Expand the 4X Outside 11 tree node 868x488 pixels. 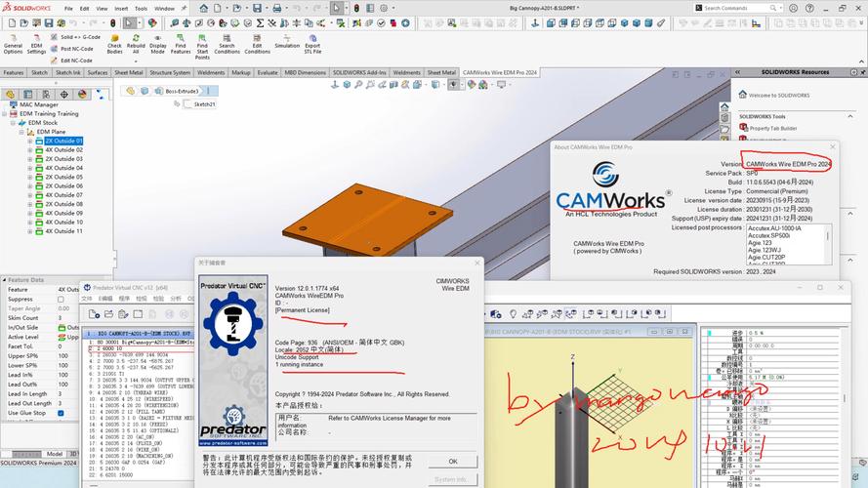(x=30, y=231)
